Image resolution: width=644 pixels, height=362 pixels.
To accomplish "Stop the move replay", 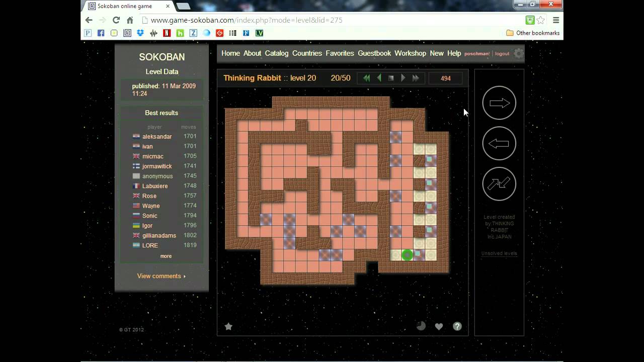I will (x=391, y=78).
